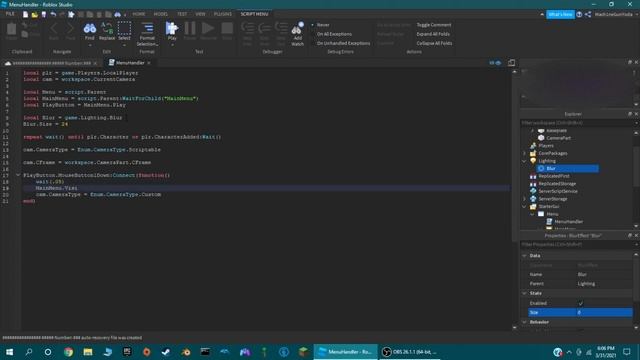This screenshot has width=640, height=360.
Task: Collapse the Behavior properties section
Action: tap(524, 322)
